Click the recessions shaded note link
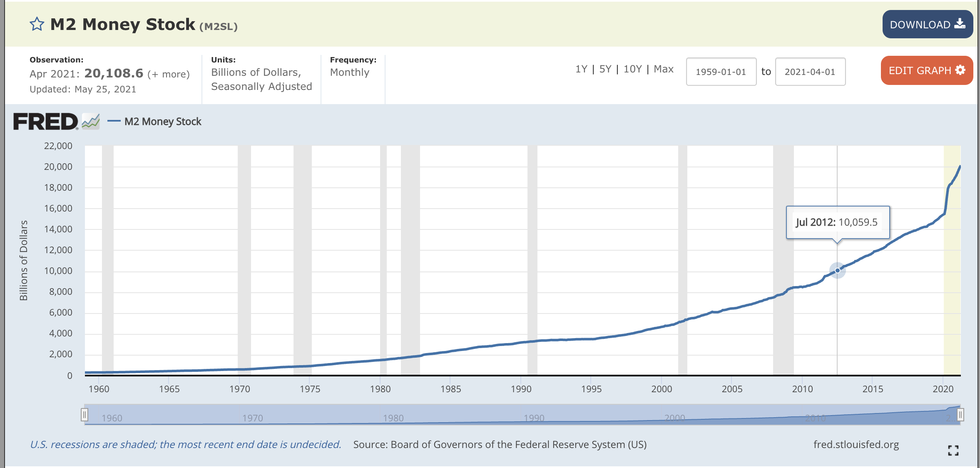Viewport: 980px width, 468px height. (186, 445)
